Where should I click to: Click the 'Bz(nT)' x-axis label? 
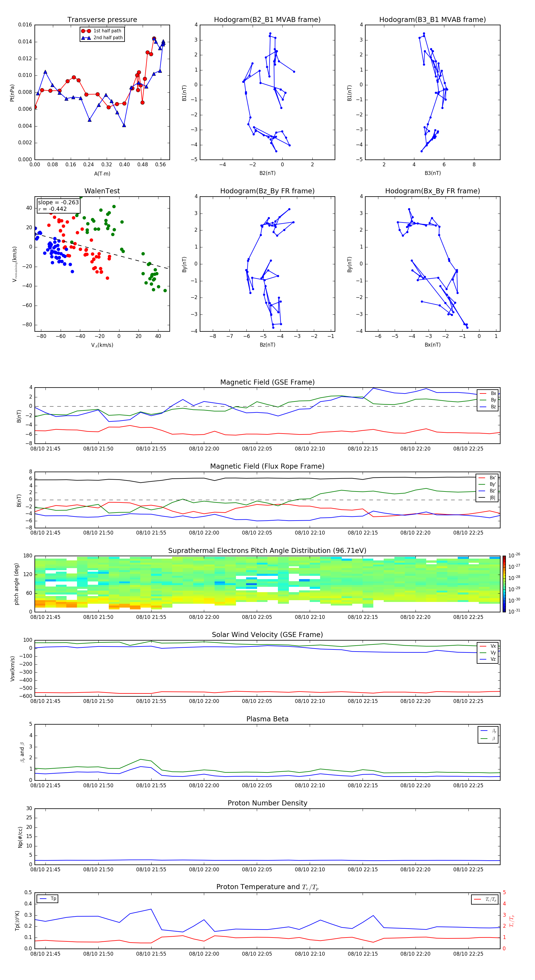267,345
